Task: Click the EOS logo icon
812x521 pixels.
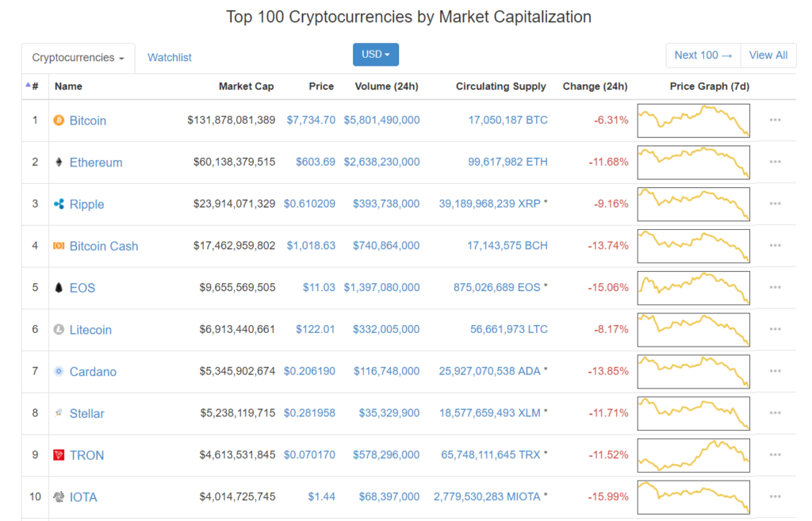Action: point(59,287)
